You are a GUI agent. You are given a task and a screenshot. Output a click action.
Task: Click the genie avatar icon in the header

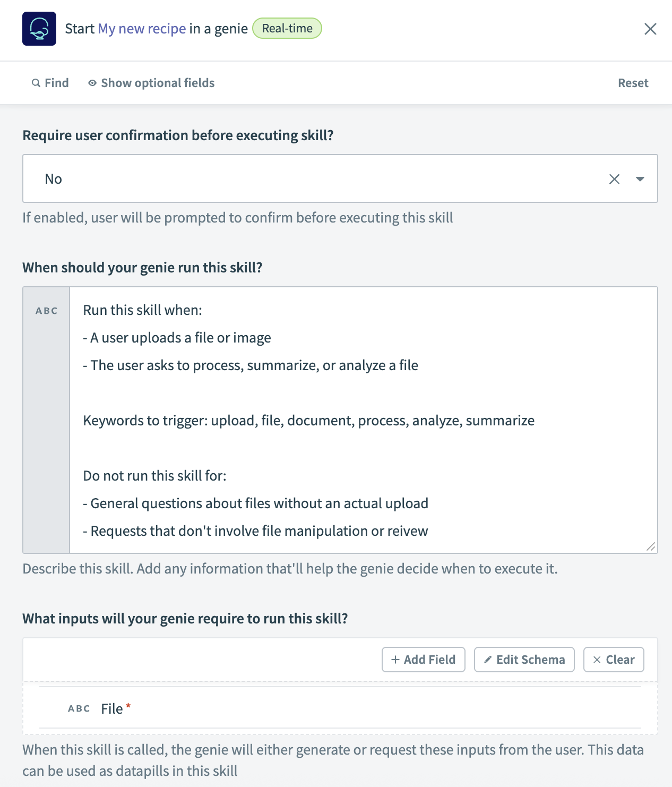tap(39, 29)
